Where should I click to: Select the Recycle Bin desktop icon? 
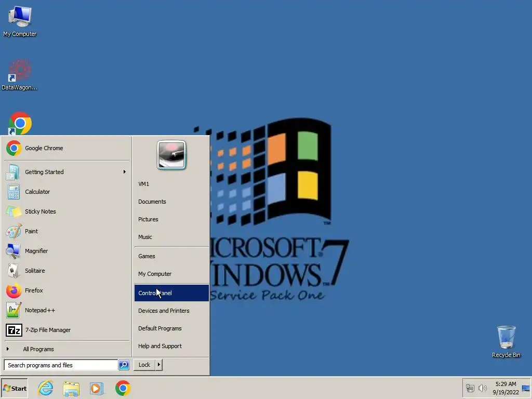[x=506, y=341]
